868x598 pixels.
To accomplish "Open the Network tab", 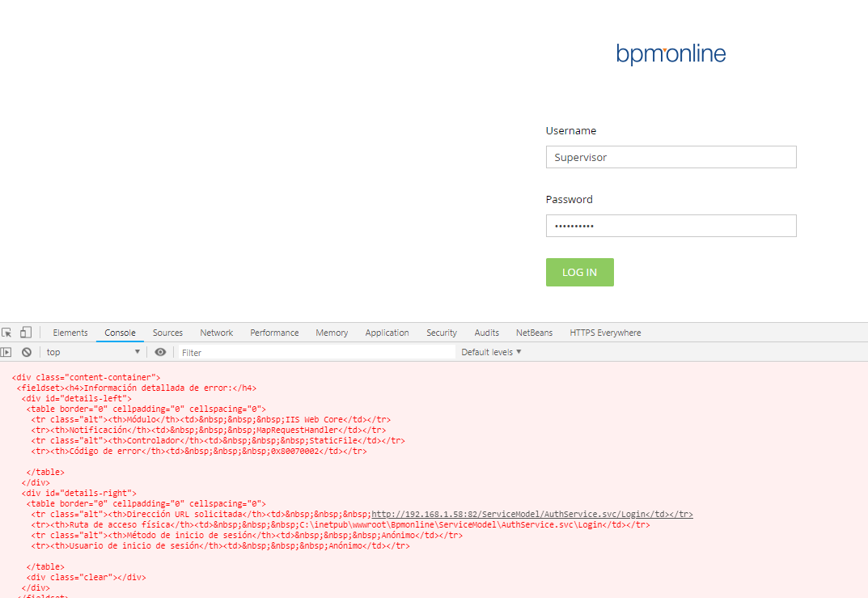I will [217, 333].
